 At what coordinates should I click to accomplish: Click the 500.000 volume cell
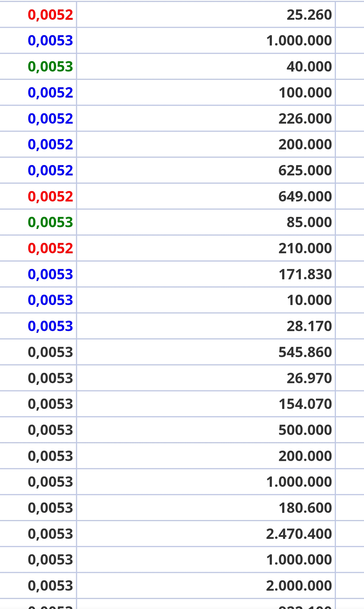(305, 430)
